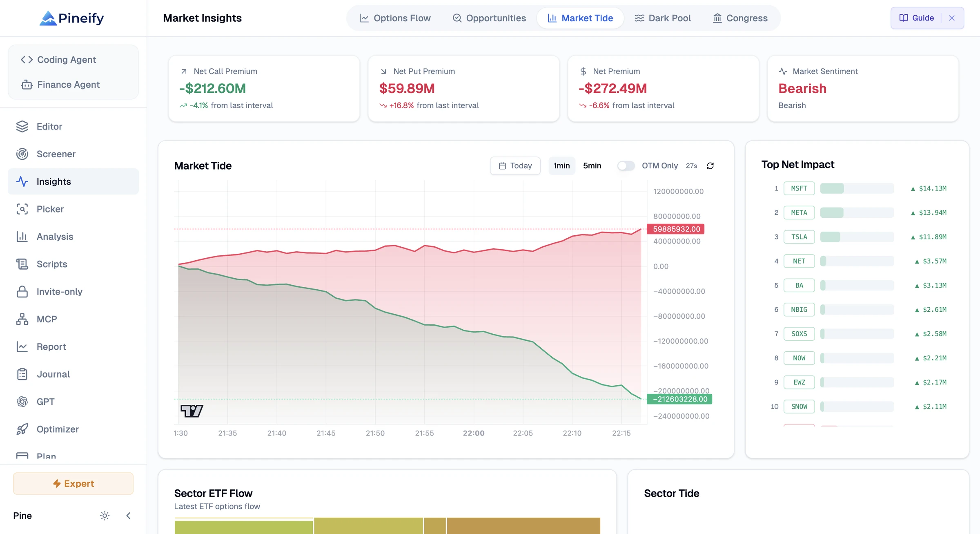Refresh the Market Tide chart
The image size is (980, 534).
[710, 166]
